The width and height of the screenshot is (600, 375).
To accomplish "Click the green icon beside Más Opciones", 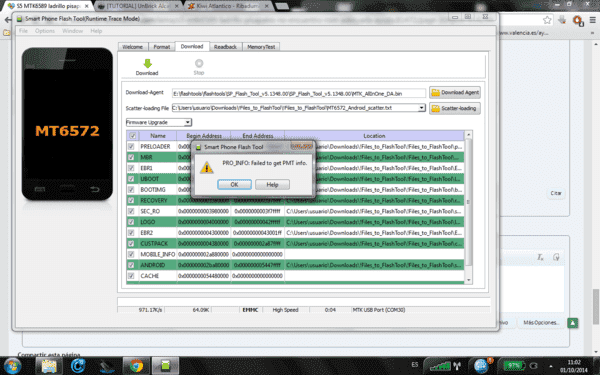I will [572, 323].
